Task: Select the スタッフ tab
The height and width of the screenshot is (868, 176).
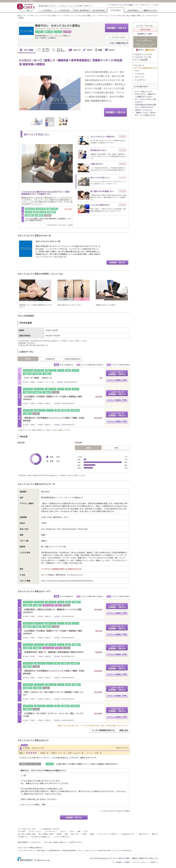Action: [74, 50]
